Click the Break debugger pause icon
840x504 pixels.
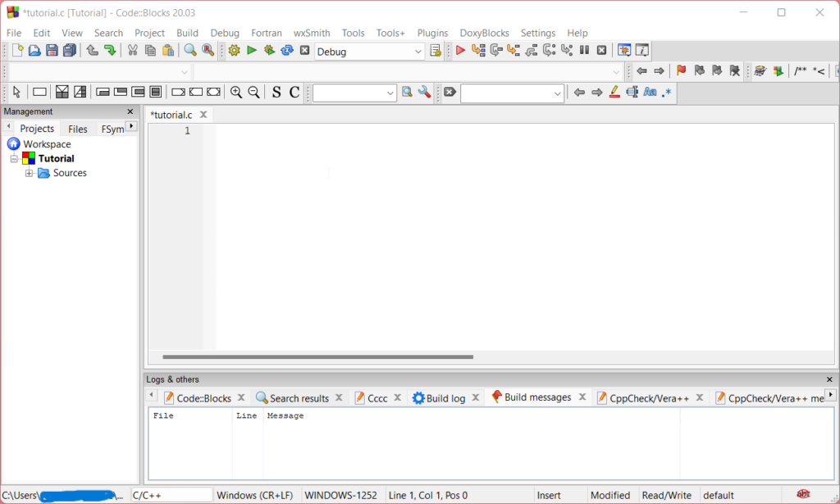pos(584,50)
